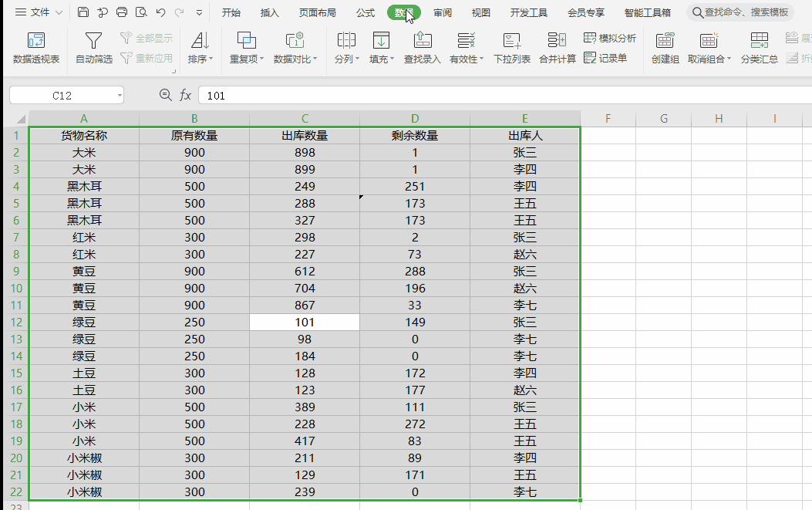
Task: Click cell with value 898
Action: tap(305, 153)
